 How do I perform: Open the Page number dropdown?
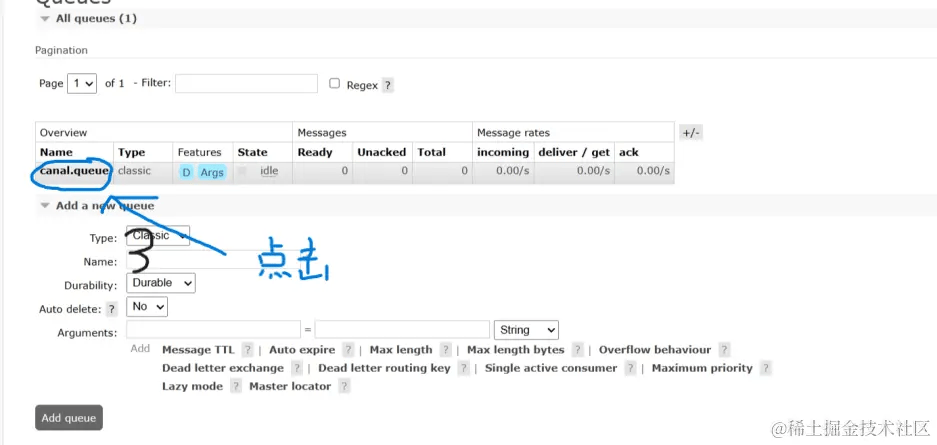click(82, 84)
